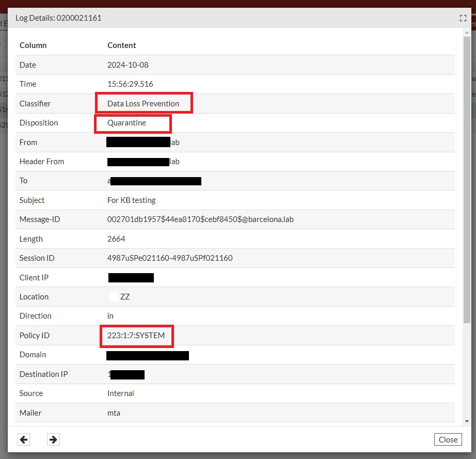This screenshot has width=476, height=459.
Task: Click the direction value in
Action: (110, 316)
